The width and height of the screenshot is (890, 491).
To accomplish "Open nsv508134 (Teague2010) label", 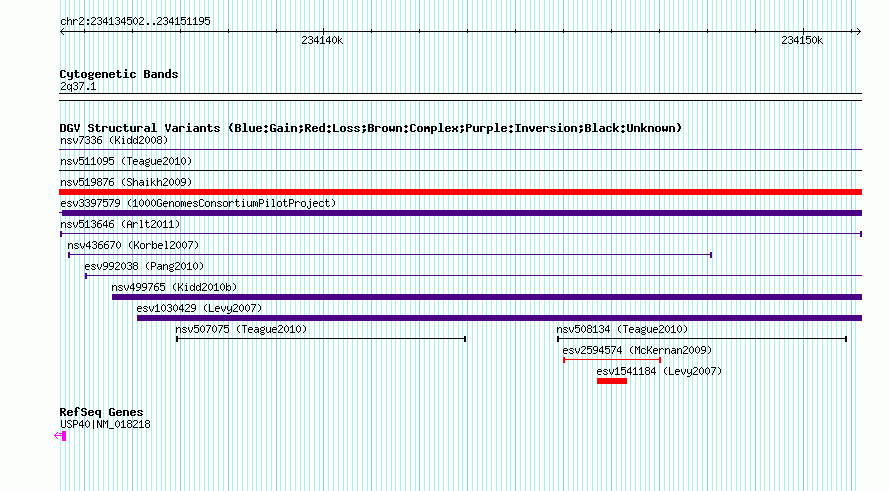I will tap(622, 329).
